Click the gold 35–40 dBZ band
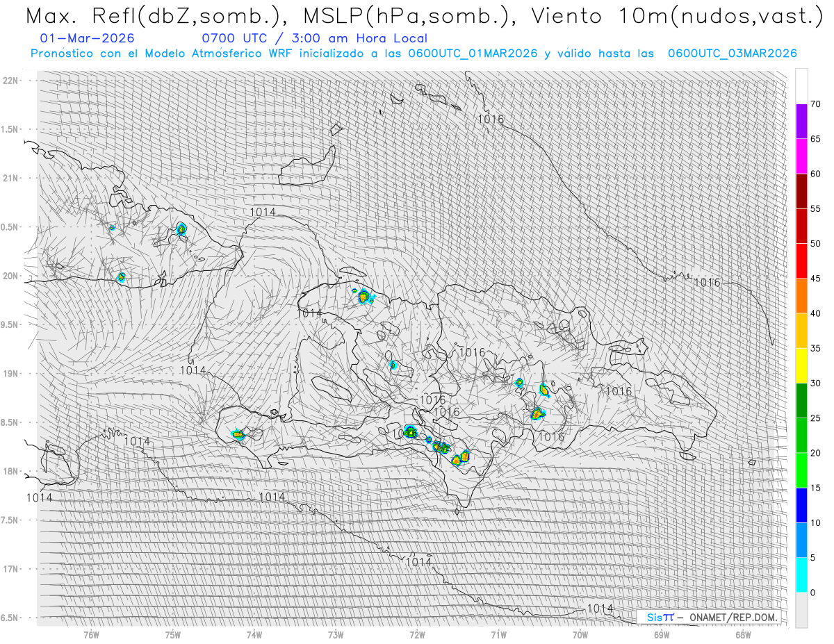834x644 pixels. [x=801, y=331]
